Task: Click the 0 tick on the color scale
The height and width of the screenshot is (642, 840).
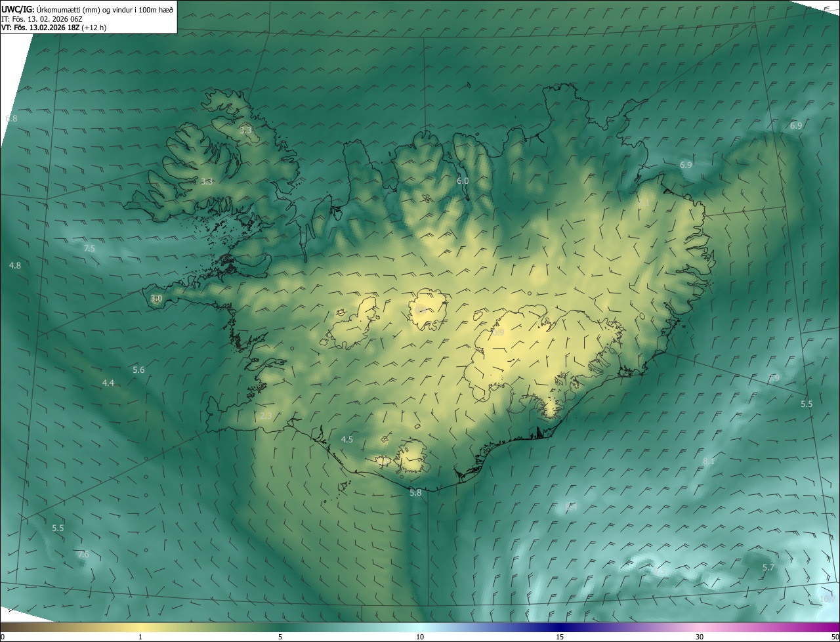Action: [3, 637]
